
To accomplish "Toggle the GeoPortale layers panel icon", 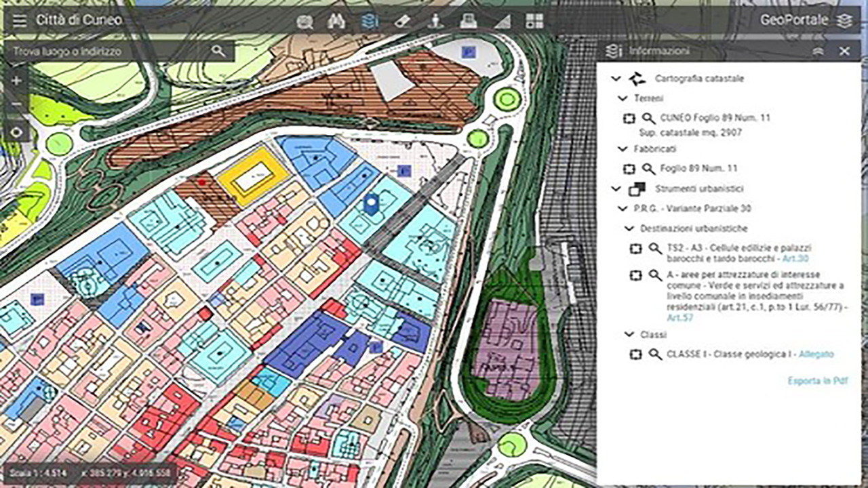I will click(844, 21).
